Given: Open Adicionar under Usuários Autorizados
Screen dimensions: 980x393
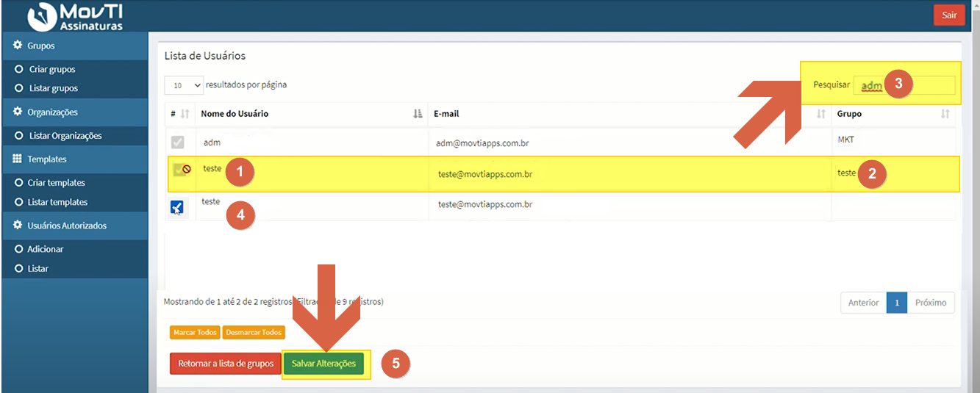Looking at the screenshot, I should click(46, 249).
